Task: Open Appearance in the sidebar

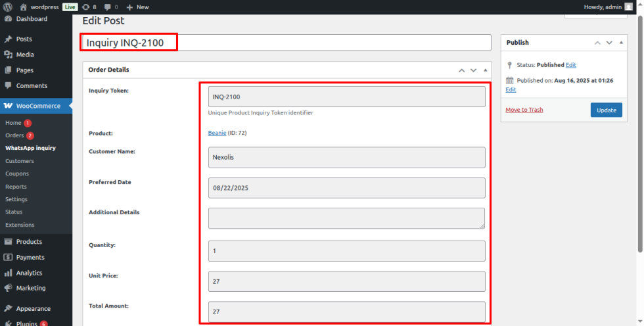Action: 33,309
